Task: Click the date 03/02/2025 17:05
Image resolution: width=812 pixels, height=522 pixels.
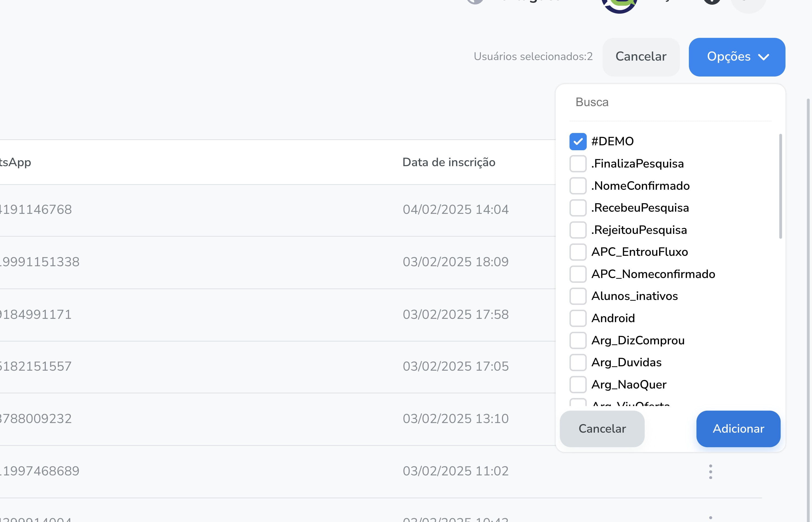Action: (x=455, y=367)
